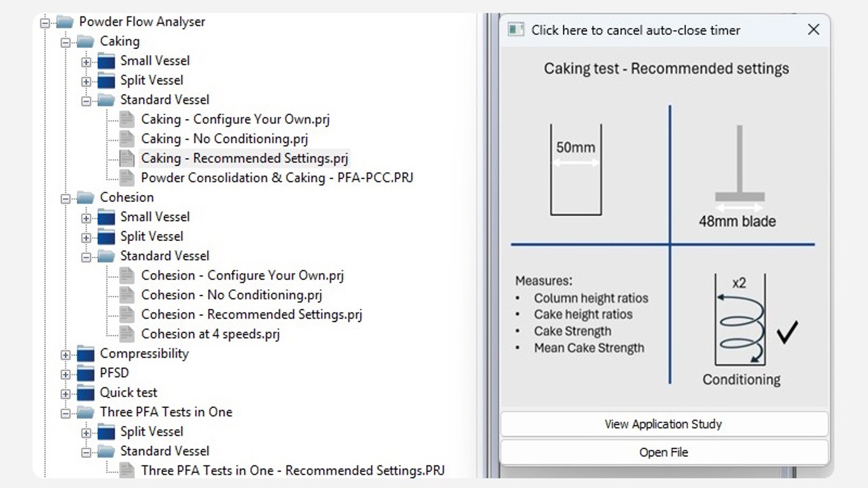Click Cohesion - Configure Your Own.prj file icon

coord(127,275)
